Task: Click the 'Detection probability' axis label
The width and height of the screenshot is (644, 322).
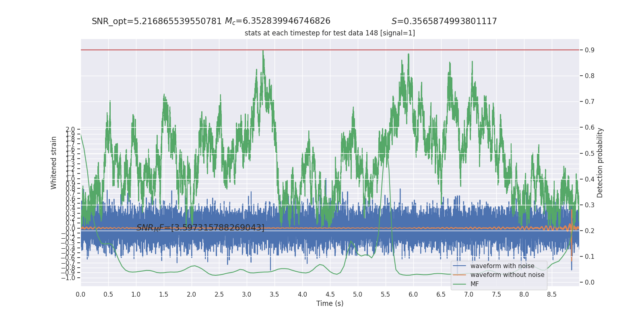Action: tap(600, 163)
